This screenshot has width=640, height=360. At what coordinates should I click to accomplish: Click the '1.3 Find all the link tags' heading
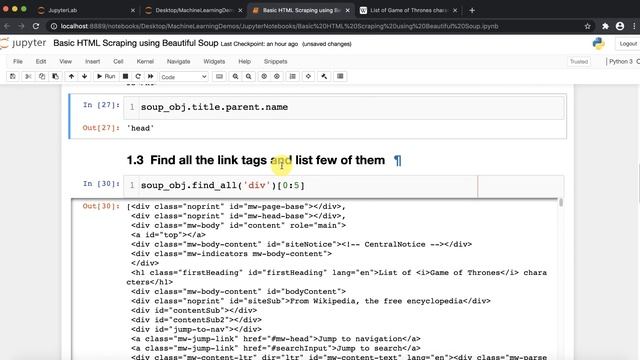256,160
